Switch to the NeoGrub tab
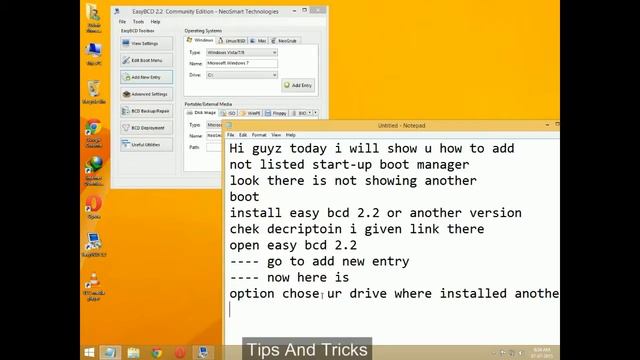640x360 pixels. click(x=284, y=40)
